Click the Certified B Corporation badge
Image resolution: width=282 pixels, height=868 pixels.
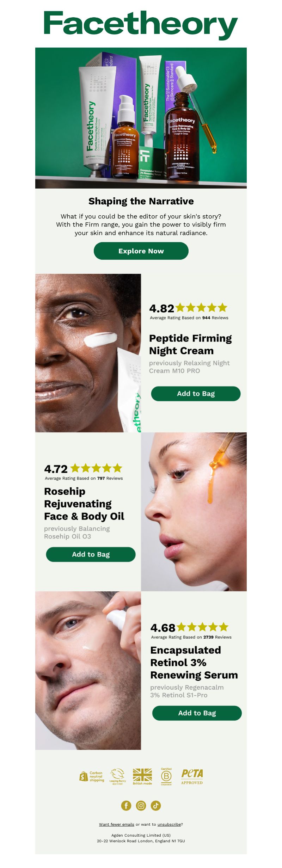tap(166, 776)
